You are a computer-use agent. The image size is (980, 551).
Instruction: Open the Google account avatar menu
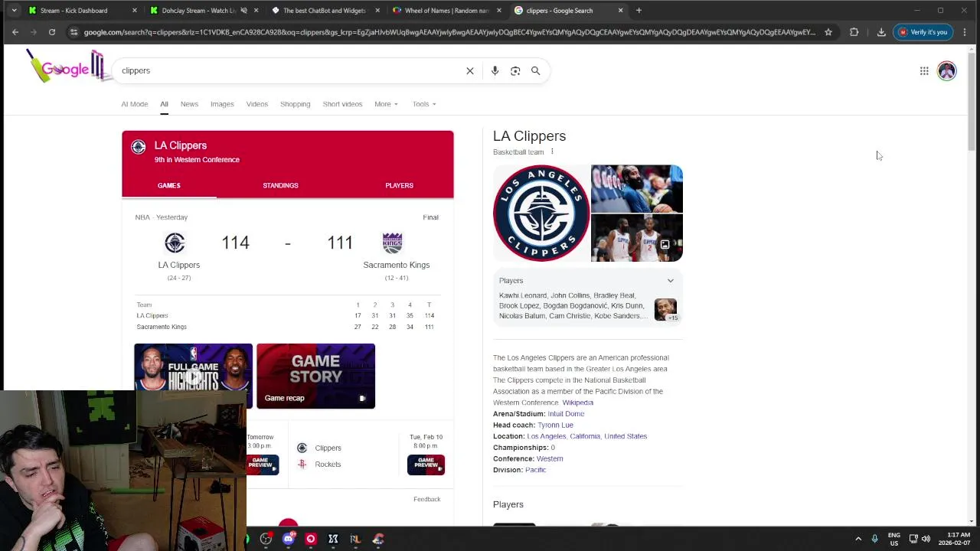[947, 70]
